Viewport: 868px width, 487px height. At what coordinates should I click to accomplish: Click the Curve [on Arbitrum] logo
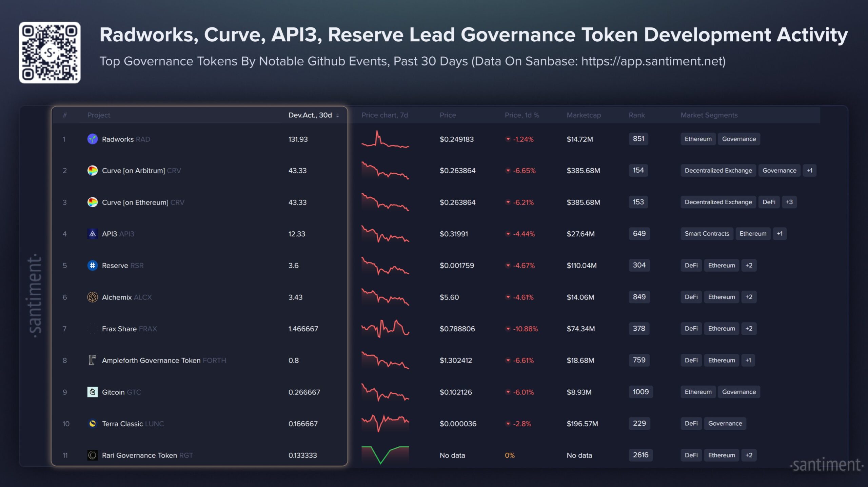(x=92, y=171)
